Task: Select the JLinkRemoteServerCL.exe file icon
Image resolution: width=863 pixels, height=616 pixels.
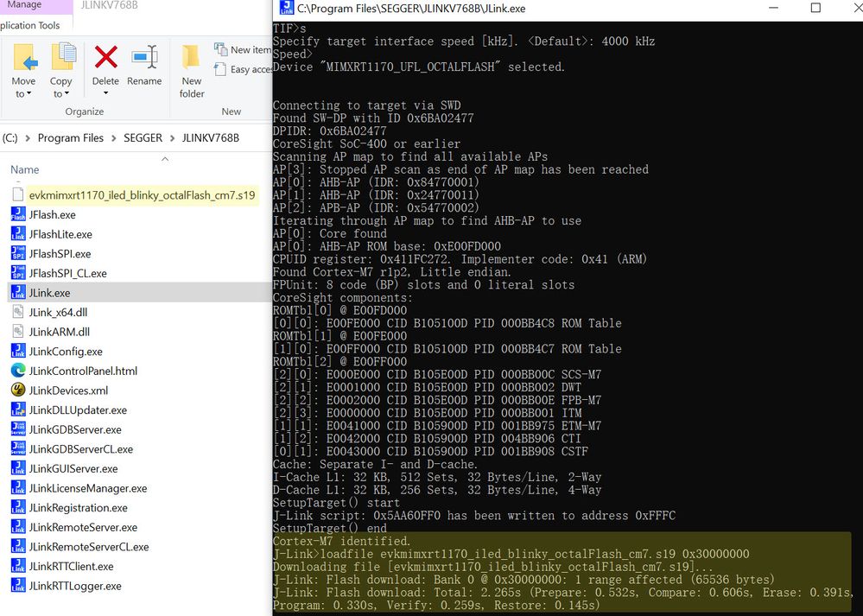Action: pos(18,547)
